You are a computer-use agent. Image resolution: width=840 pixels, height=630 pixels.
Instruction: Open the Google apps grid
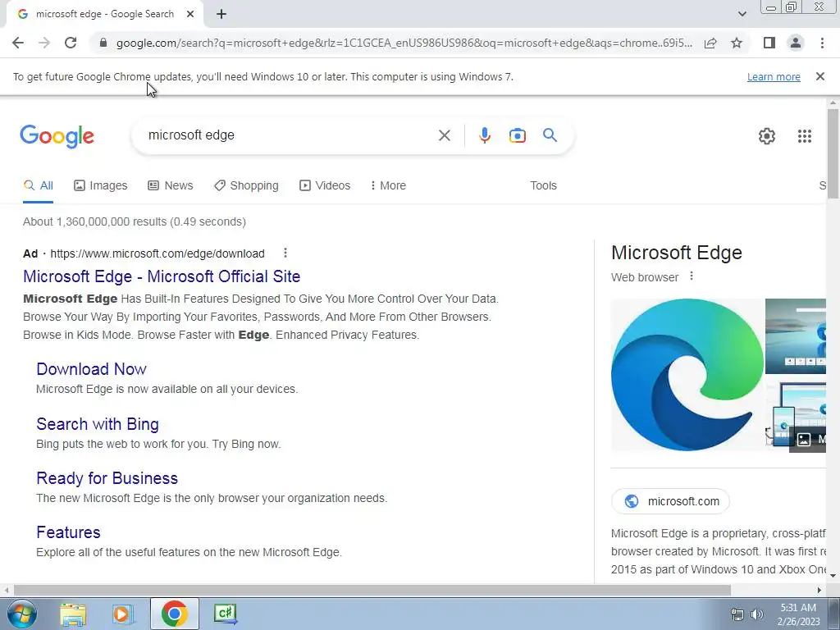(804, 136)
